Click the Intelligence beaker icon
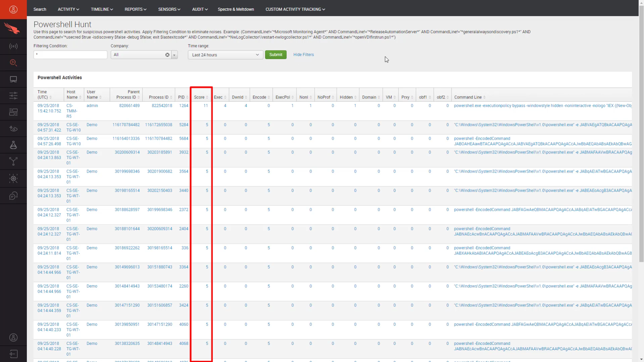The height and width of the screenshot is (362, 644). (13, 145)
